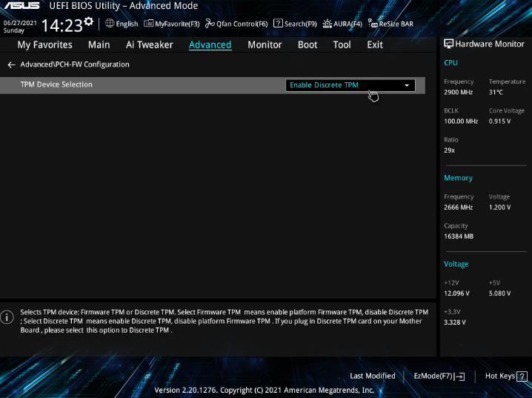The height and width of the screenshot is (398, 532).
Task: Click the Hardware Monitor screen icon
Action: tap(448, 44)
